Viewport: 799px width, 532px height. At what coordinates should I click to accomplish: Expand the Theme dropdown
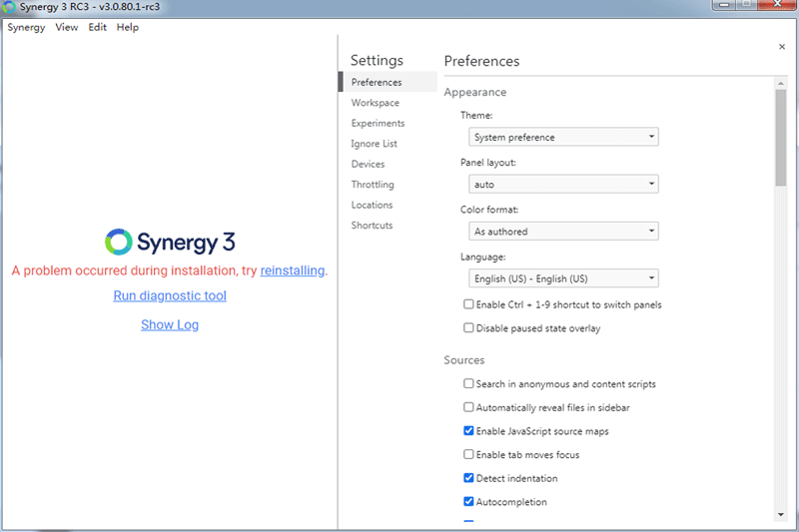click(x=563, y=137)
